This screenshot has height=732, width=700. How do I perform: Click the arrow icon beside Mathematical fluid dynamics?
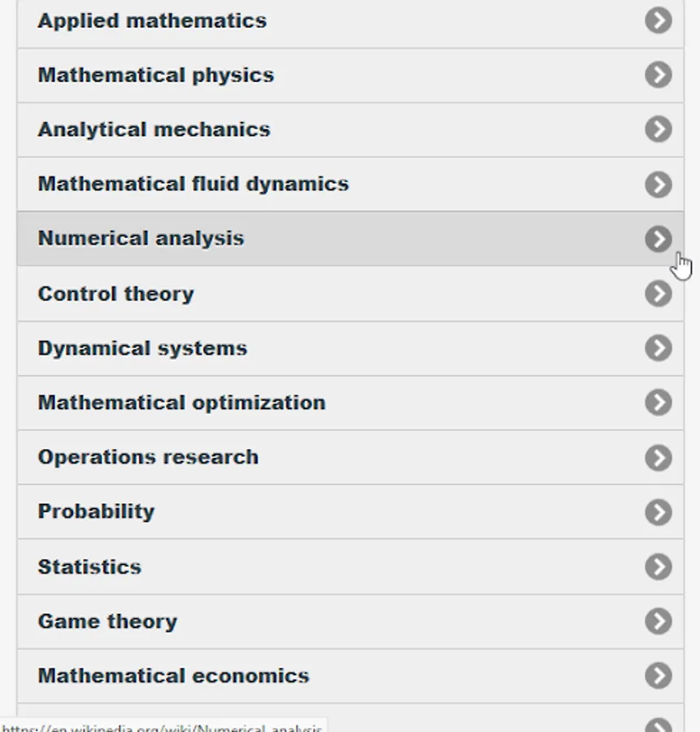(x=659, y=184)
